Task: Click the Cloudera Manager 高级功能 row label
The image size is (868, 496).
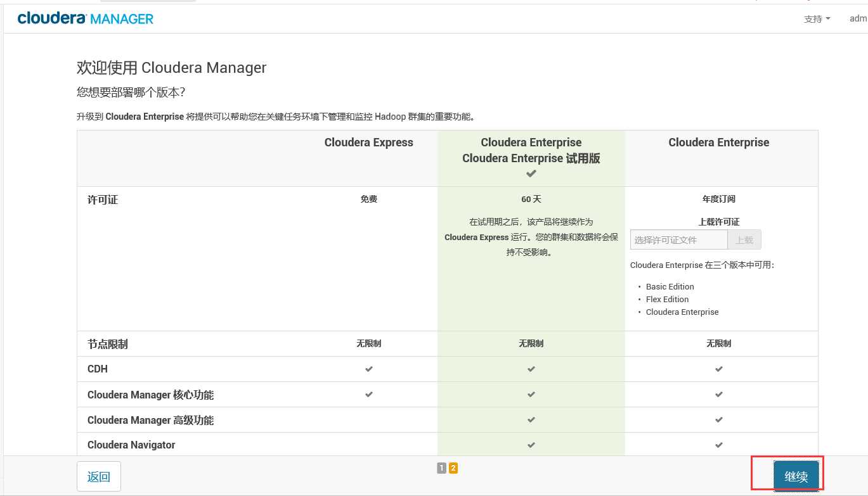Action: 150,420
